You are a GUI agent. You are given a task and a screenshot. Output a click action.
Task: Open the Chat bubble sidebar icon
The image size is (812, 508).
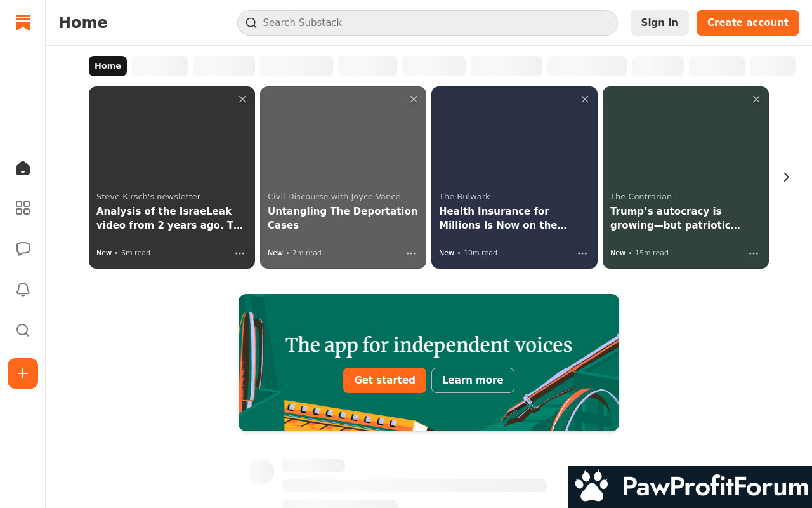click(23, 249)
